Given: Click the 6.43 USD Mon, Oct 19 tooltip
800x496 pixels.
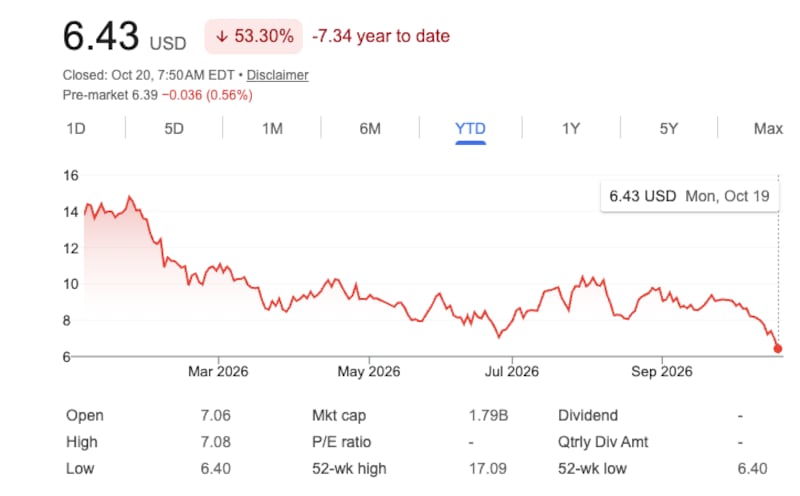Looking at the screenshot, I should [689, 196].
